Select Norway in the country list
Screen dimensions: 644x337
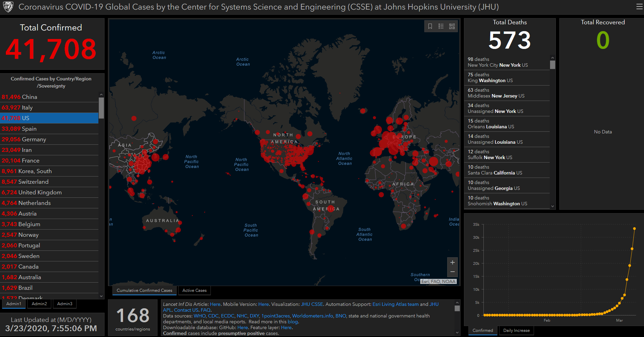49,235
